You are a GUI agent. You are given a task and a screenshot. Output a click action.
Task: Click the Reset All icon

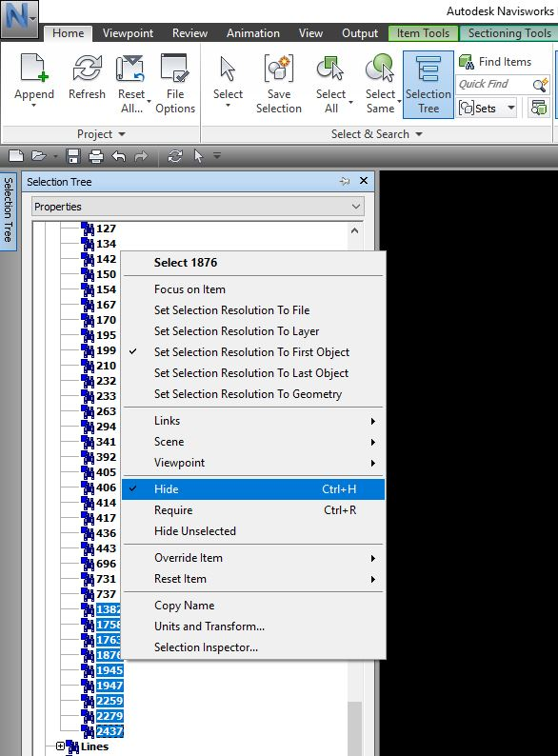(130, 68)
